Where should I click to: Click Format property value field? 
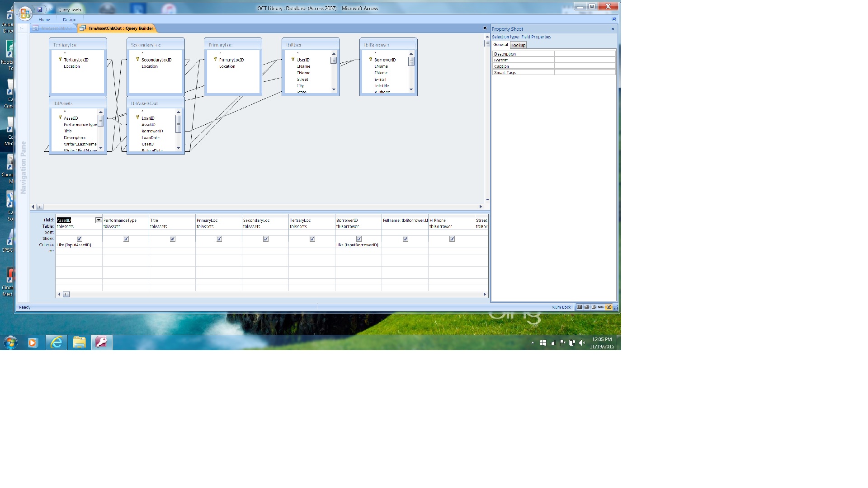[x=585, y=60]
